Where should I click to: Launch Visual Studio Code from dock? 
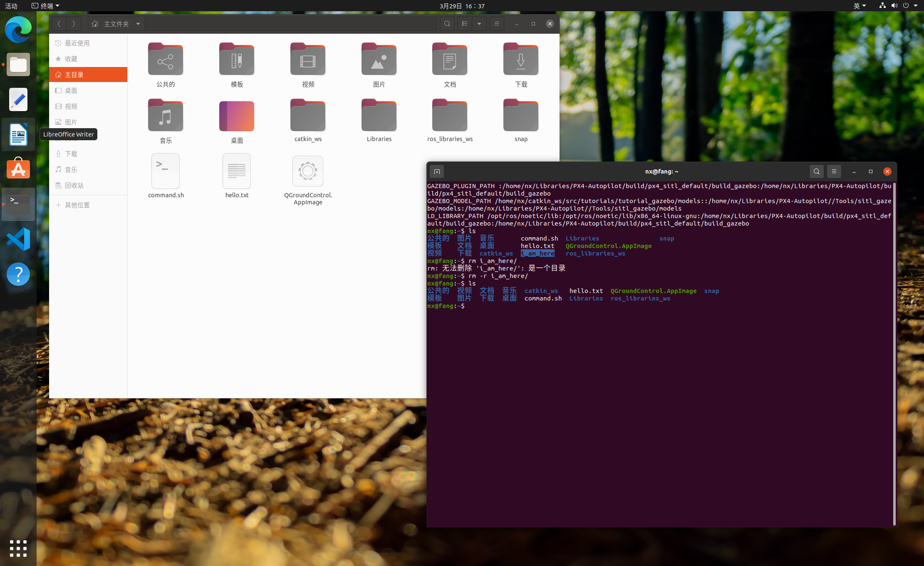(18, 239)
